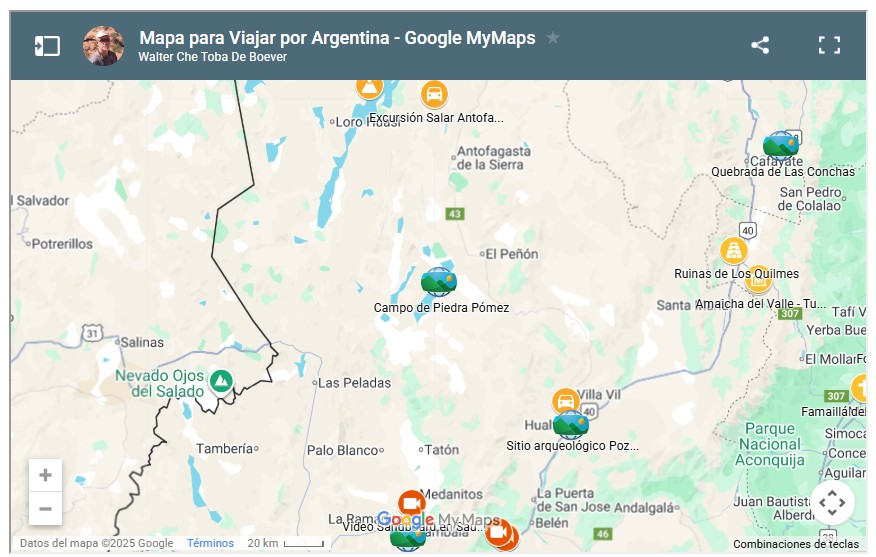The height and width of the screenshot is (557, 876).
Task: Select the Excursión Salar Antofalla car marker
Action: pyautogui.click(x=434, y=94)
